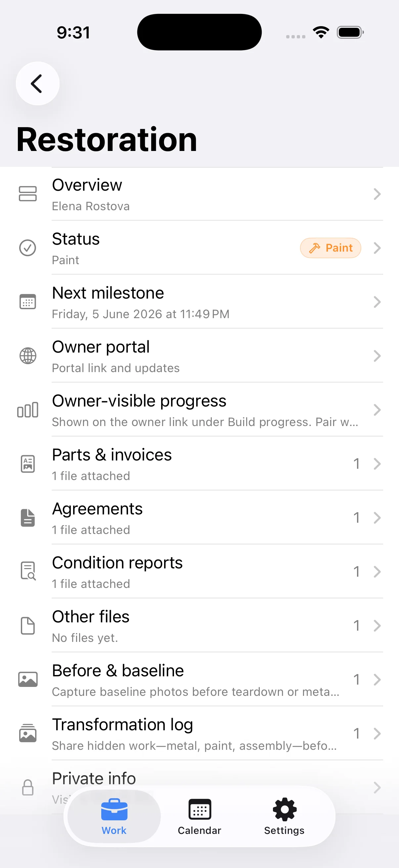Open Before & baseline photos section

199,679
